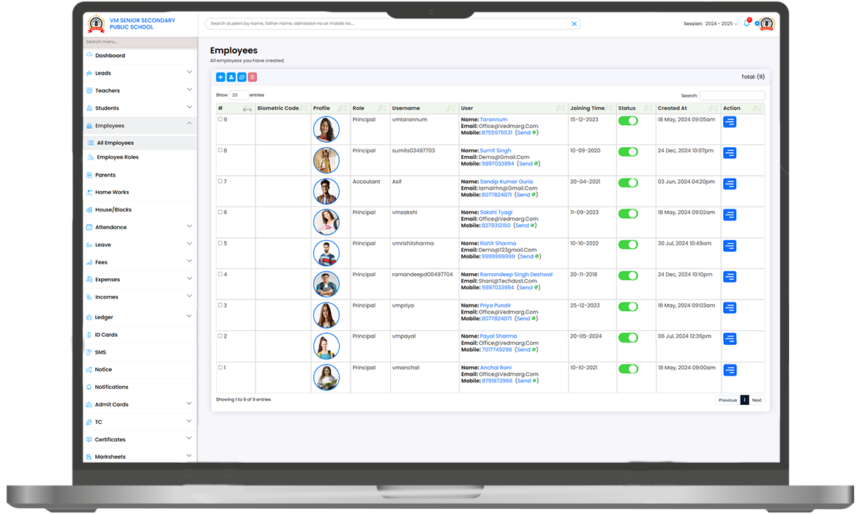
Task: Open Tarannum name link
Action: (x=494, y=119)
